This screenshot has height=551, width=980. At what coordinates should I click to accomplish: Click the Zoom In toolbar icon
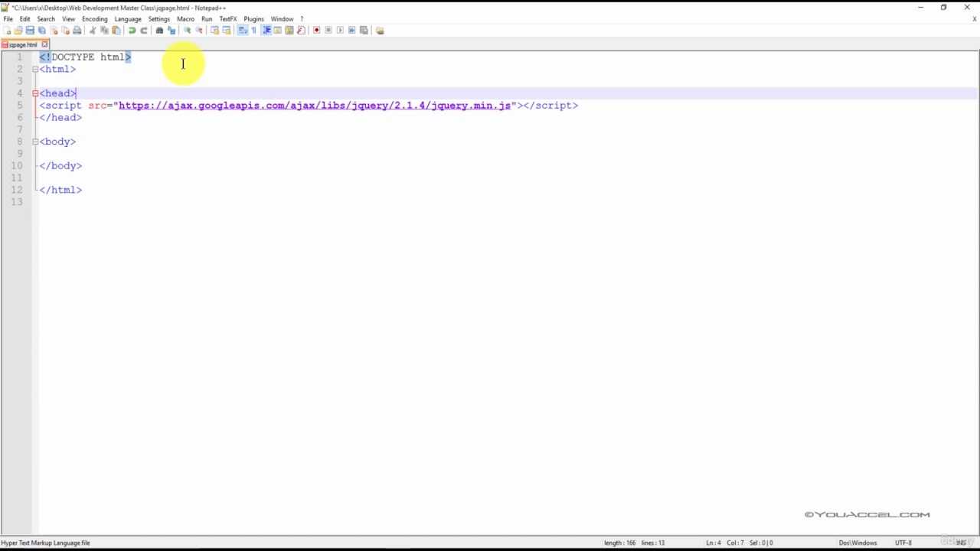187,31
